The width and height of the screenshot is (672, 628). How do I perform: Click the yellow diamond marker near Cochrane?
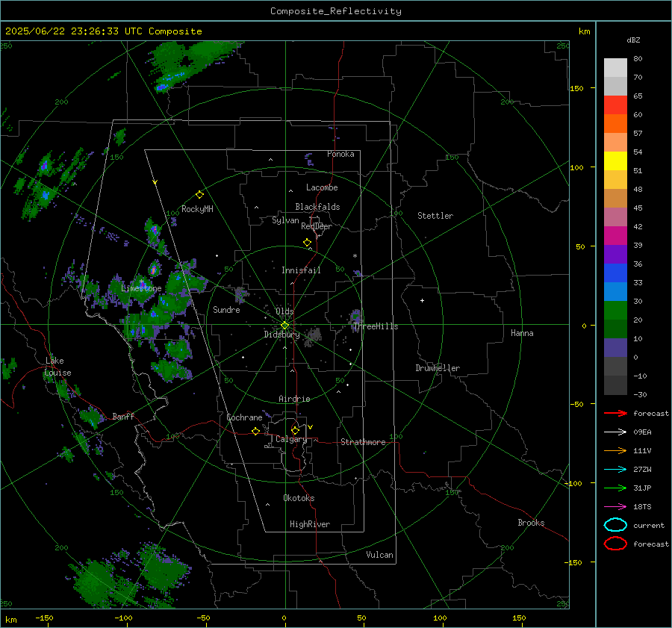tap(255, 431)
